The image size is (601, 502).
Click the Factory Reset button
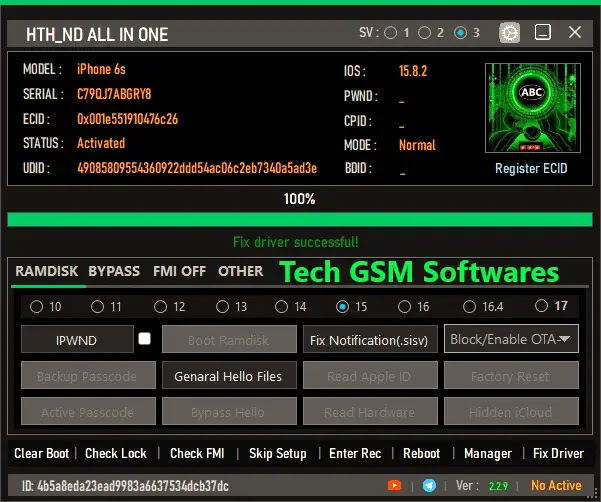[x=511, y=375]
